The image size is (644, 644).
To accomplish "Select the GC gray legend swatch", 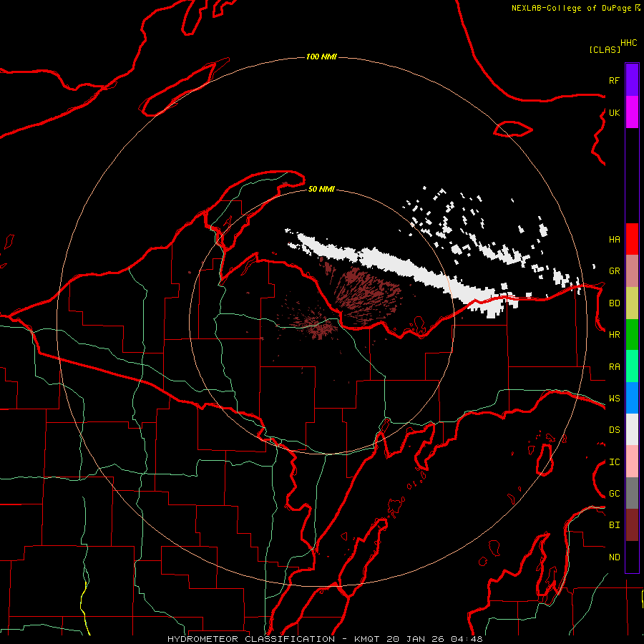I will tap(632, 493).
